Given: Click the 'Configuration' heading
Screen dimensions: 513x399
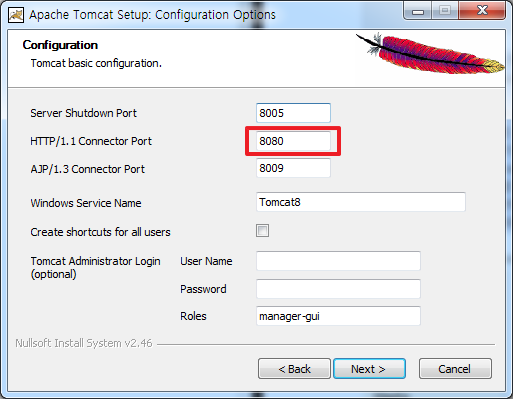Looking at the screenshot, I should coord(60,45).
